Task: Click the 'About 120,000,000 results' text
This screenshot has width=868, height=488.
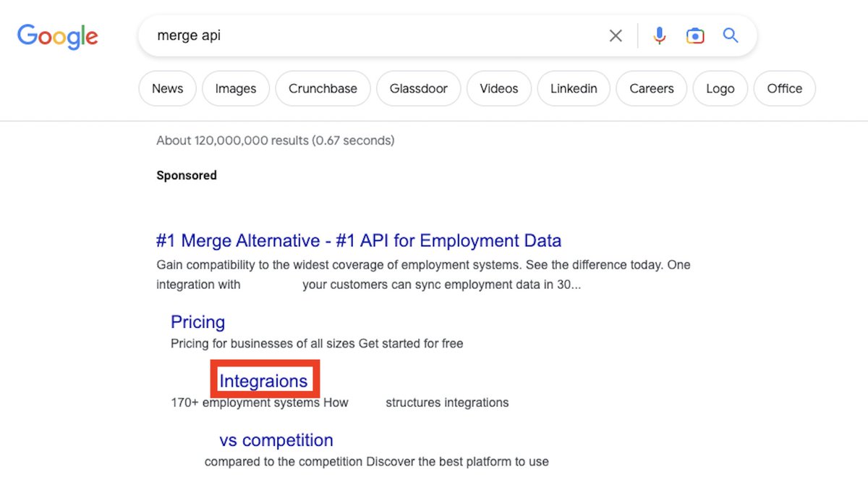Action: tap(276, 140)
